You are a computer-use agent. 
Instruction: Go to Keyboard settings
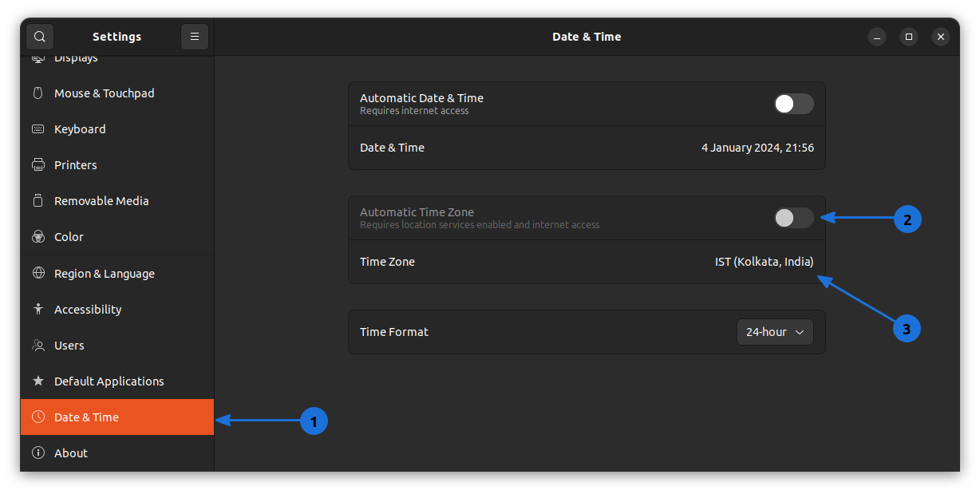[x=117, y=129]
